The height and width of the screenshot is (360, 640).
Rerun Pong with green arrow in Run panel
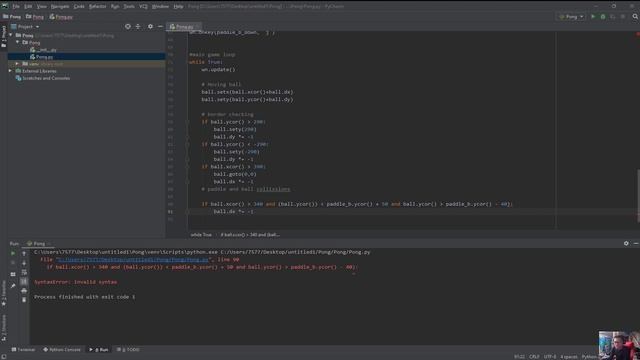coord(13,253)
